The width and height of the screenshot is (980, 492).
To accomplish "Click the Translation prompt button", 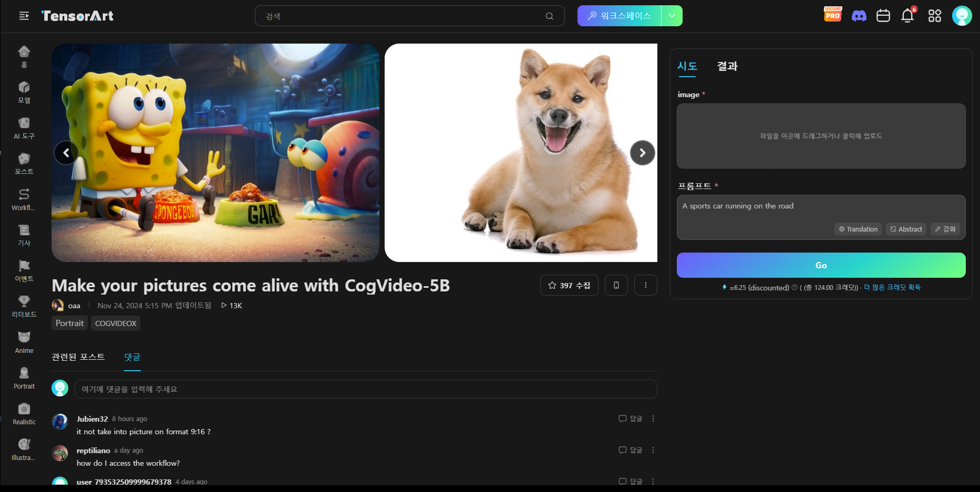I will point(858,229).
